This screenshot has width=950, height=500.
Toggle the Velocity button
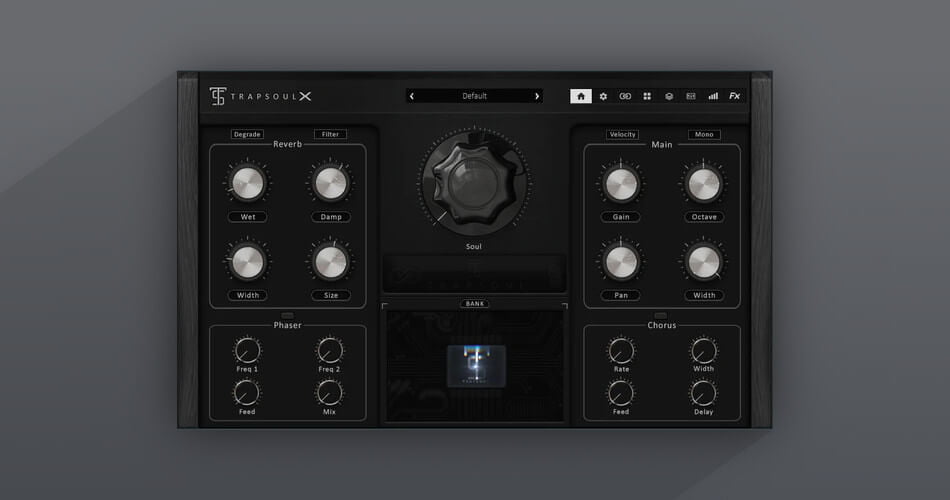622,134
